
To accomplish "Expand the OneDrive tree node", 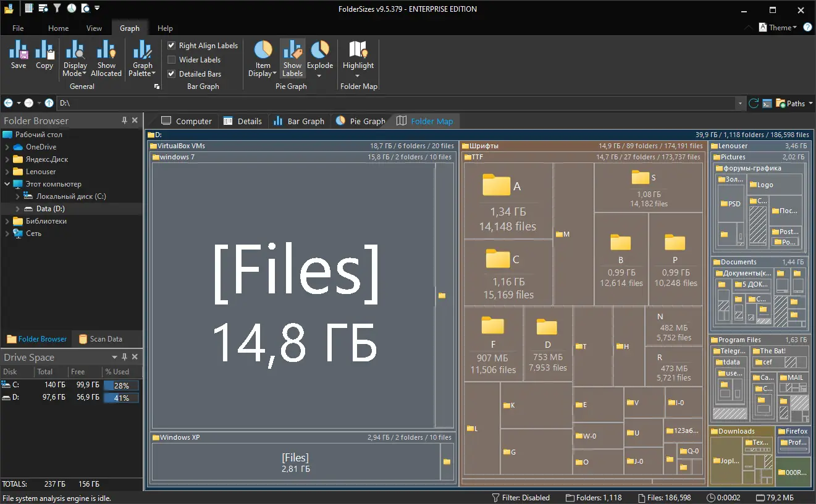I will [7, 147].
